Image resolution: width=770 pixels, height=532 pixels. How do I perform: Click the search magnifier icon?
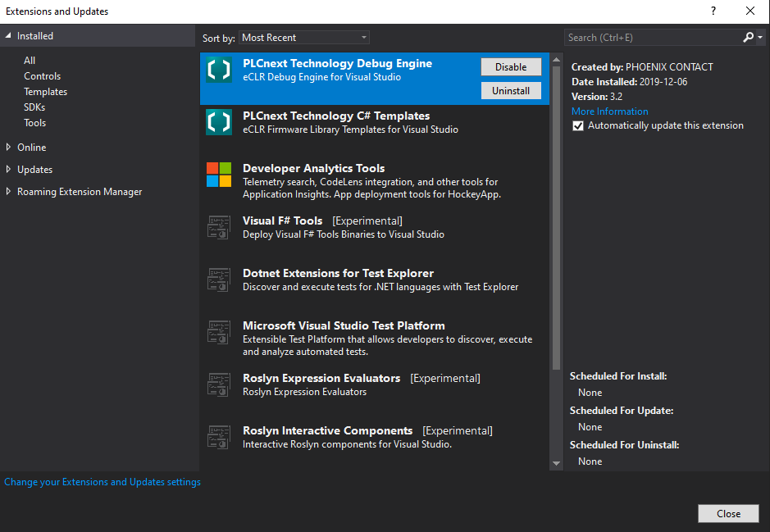(x=748, y=38)
